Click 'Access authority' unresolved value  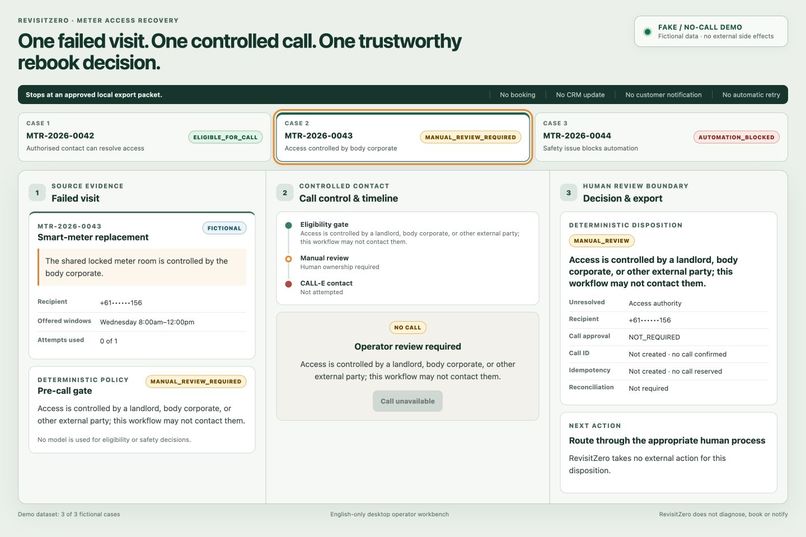(655, 303)
